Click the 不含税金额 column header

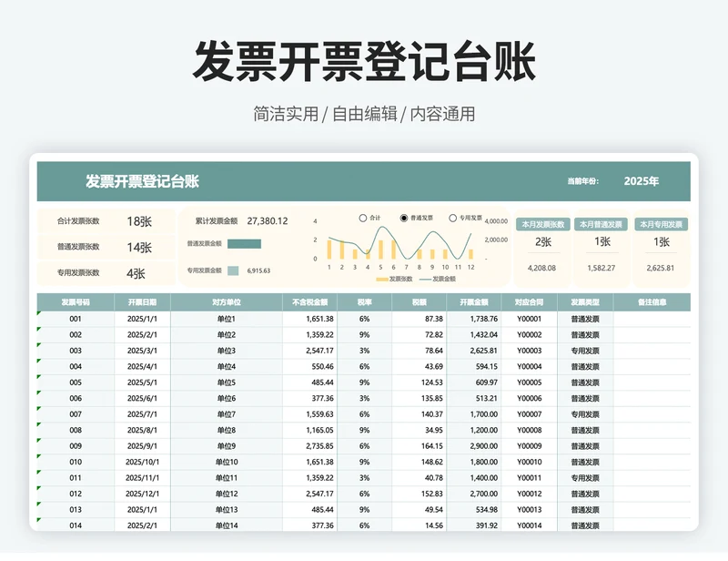[309, 302]
